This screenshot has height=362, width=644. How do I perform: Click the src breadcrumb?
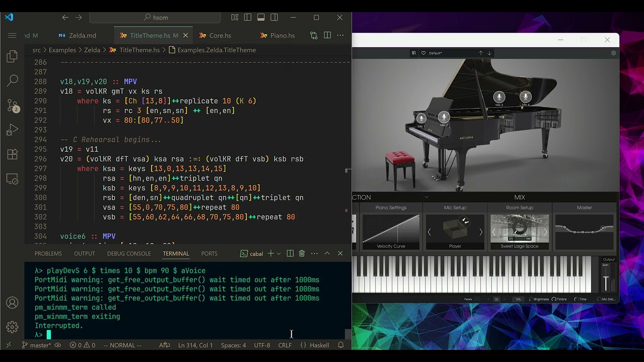click(36, 50)
